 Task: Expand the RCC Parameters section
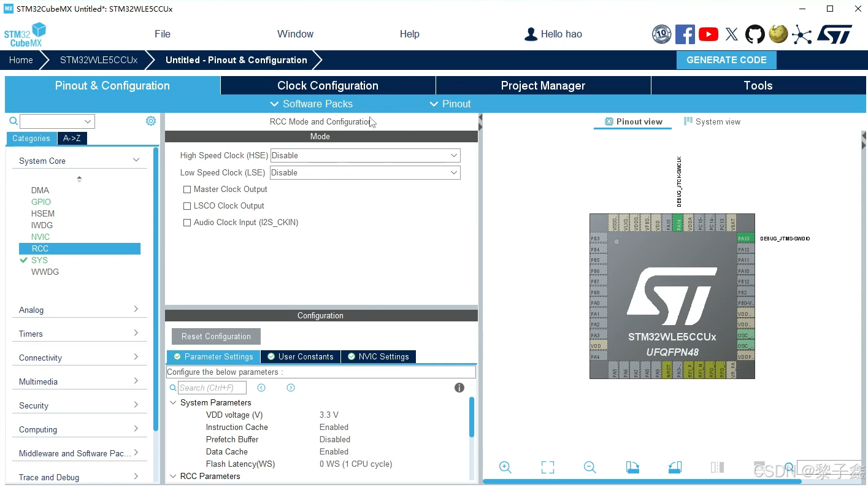click(173, 475)
